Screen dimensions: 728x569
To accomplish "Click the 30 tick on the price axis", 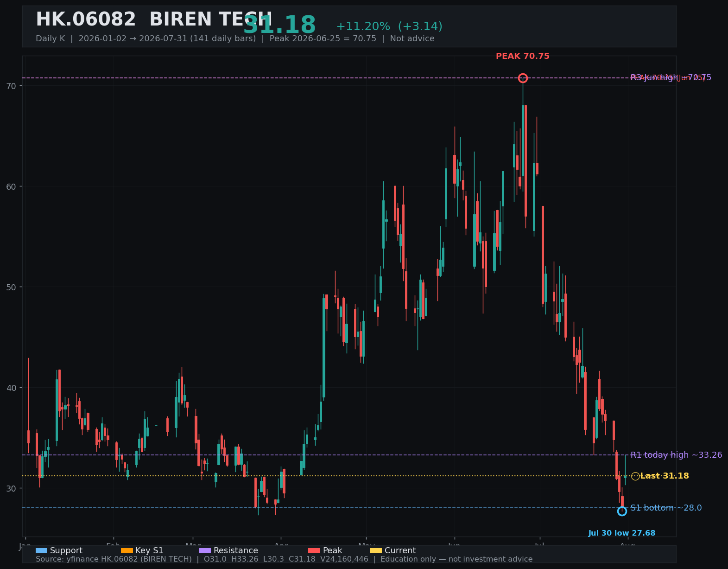I will click(x=11, y=489).
